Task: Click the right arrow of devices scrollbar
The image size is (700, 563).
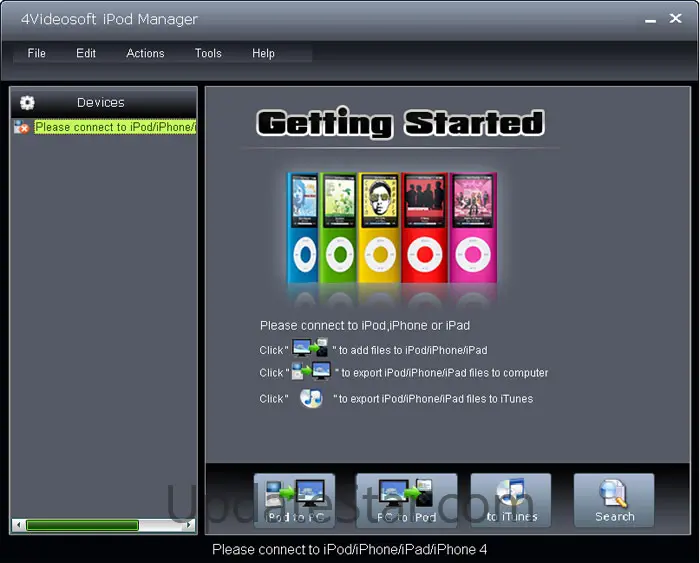Action: tap(190, 525)
